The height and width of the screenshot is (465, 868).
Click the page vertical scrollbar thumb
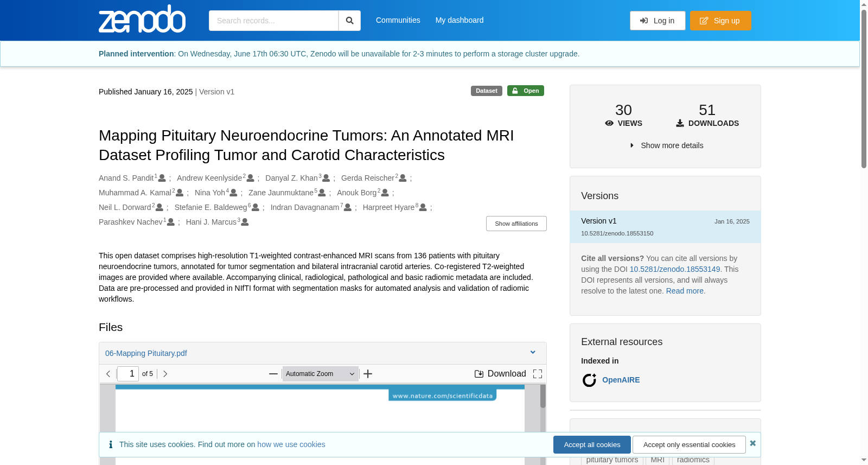click(x=864, y=88)
